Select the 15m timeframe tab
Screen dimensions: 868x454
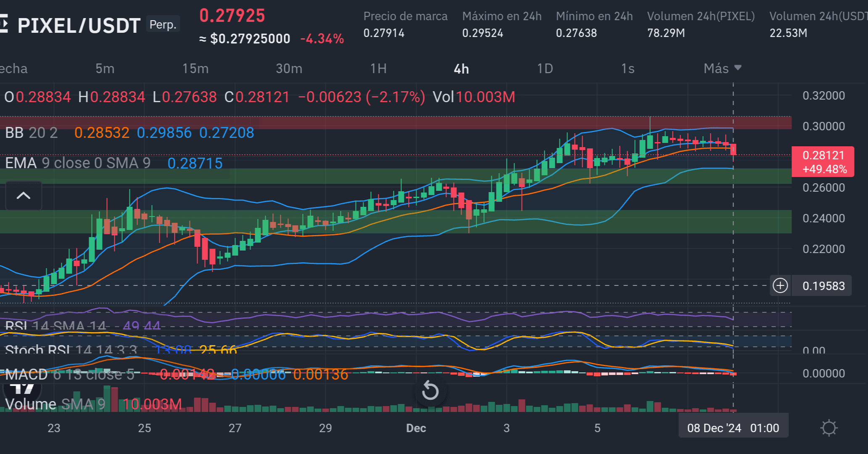click(195, 69)
